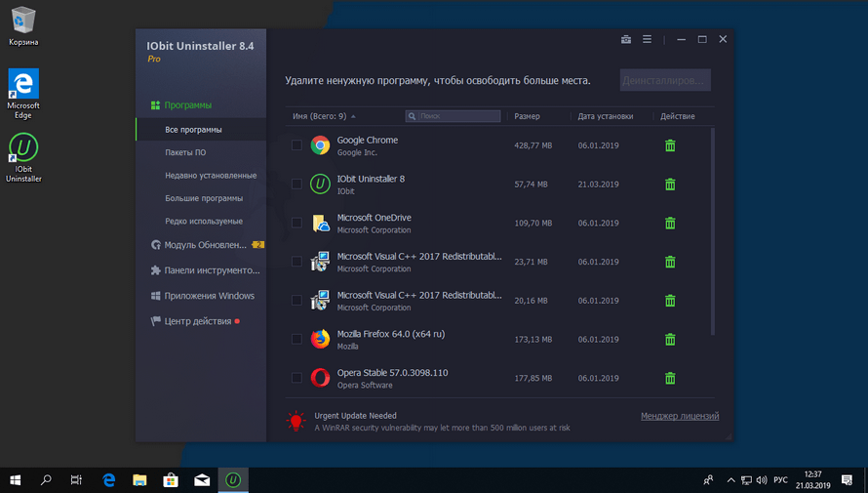
Task: Open Task View from taskbar
Action: [x=76, y=479]
